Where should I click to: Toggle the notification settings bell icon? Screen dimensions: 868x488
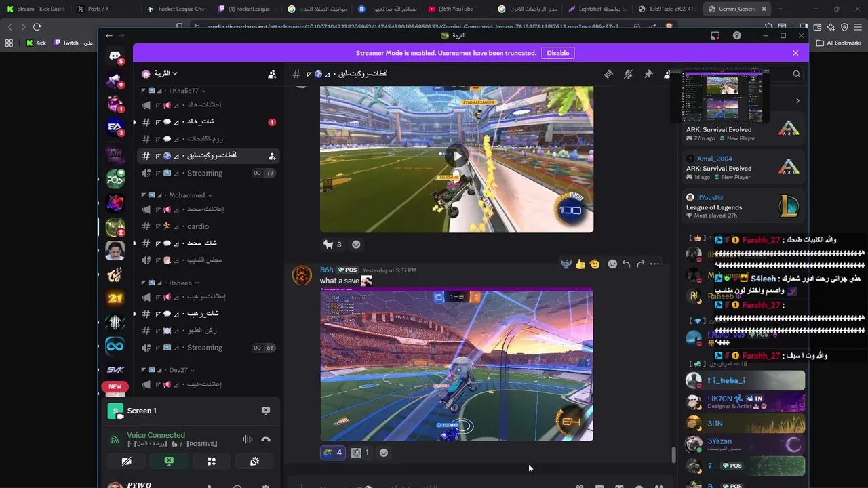click(629, 74)
